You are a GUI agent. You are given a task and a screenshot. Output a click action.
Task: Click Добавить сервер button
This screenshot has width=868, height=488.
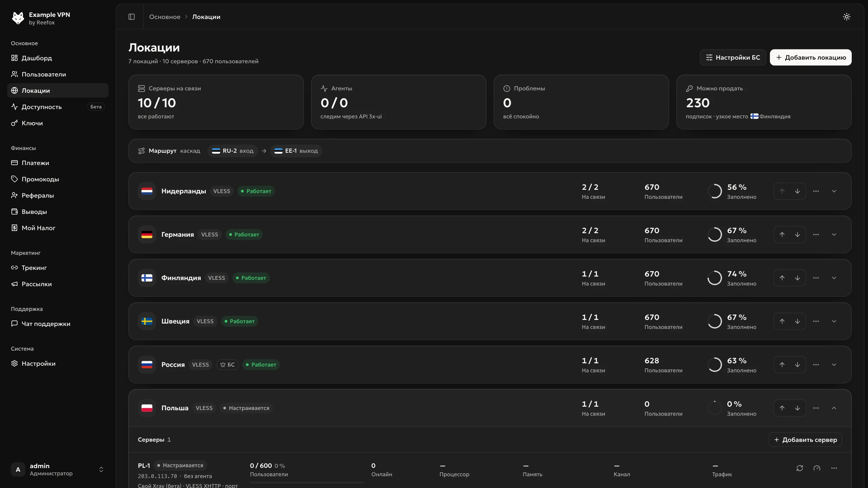[805, 440]
